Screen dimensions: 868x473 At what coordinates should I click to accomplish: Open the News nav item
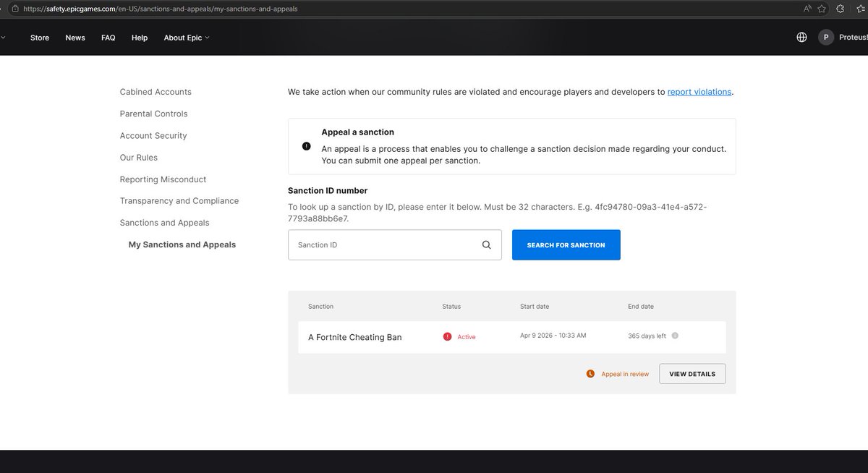(x=75, y=38)
